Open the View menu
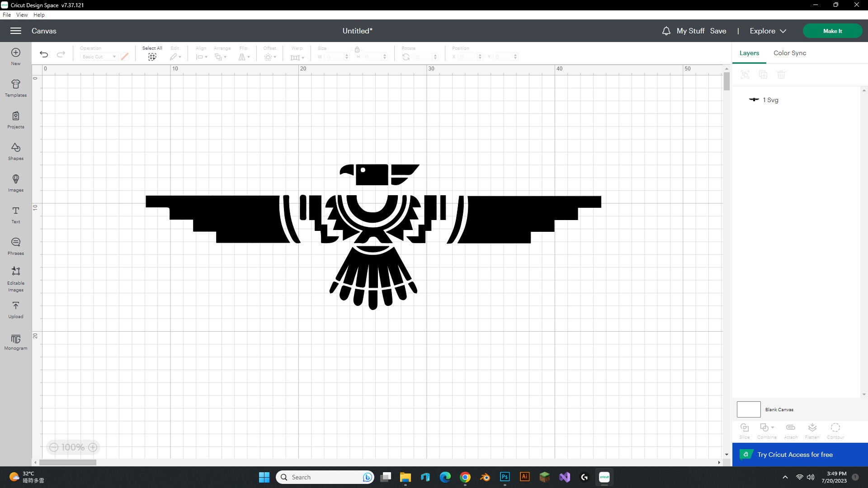This screenshot has width=868, height=488. pyautogui.click(x=21, y=14)
